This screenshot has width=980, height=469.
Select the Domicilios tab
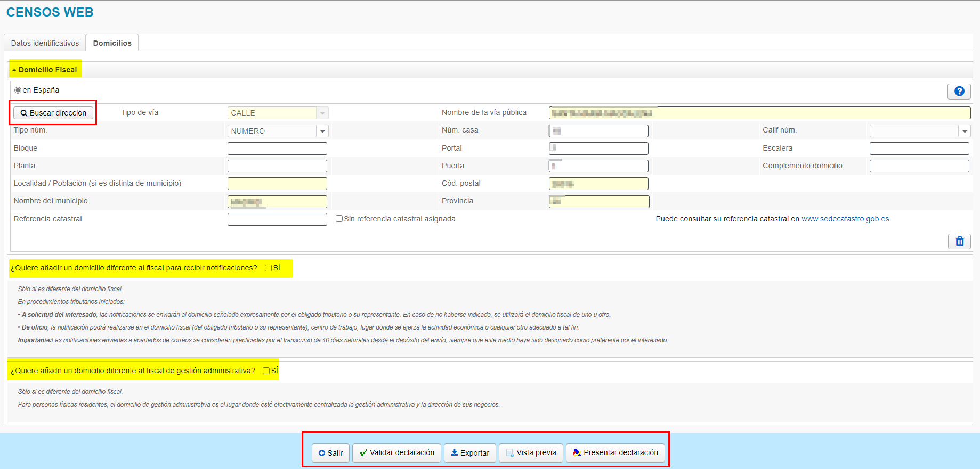click(112, 43)
